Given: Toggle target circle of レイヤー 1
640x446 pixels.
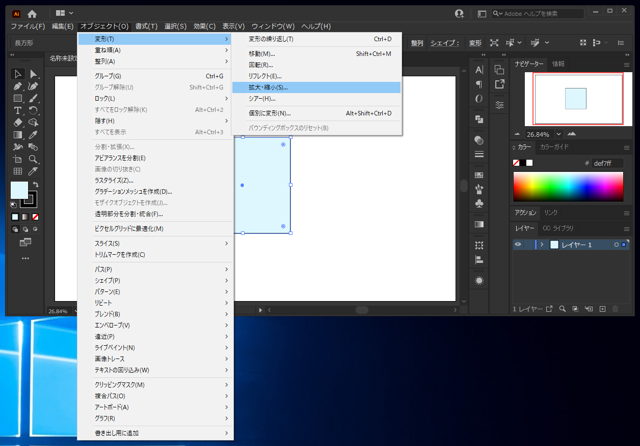Looking at the screenshot, I should pos(616,245).
